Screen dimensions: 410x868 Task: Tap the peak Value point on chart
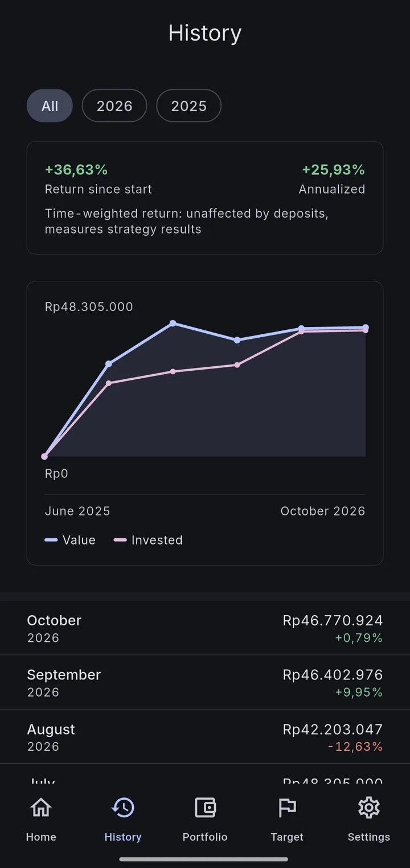tap(173, 323)
